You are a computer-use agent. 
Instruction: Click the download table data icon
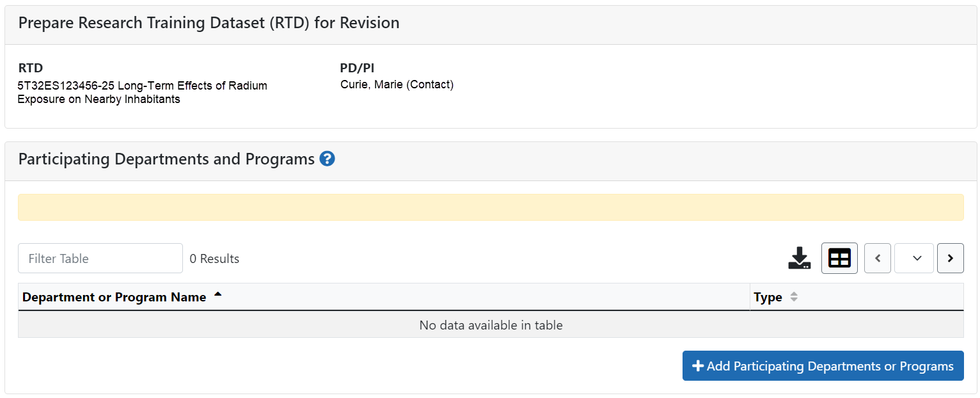[799, 259]
